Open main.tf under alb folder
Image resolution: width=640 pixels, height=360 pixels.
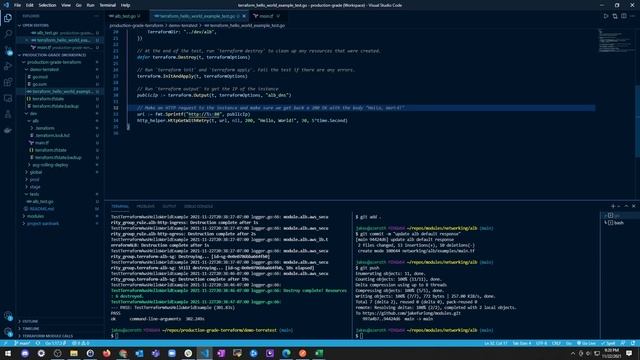[42, 143]
